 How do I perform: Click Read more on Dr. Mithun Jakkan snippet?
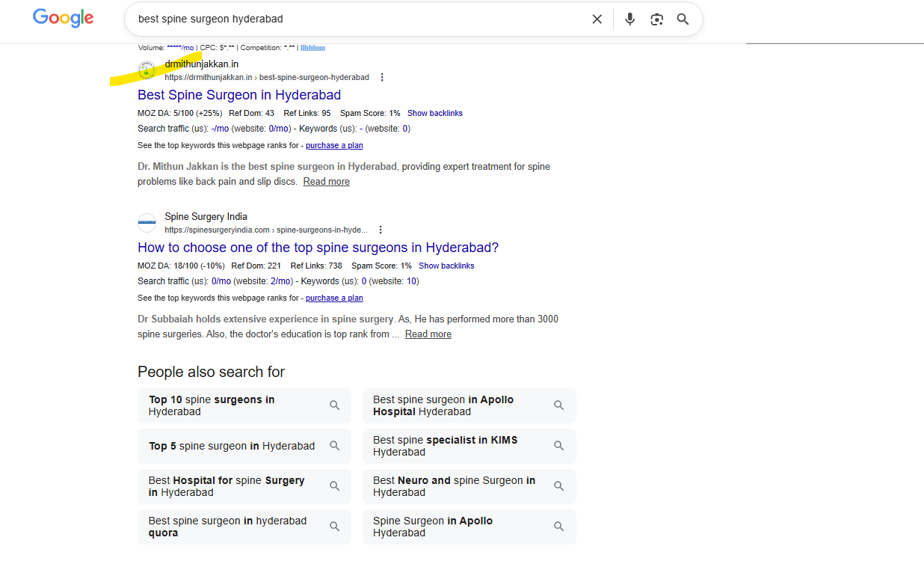(326, 182)
